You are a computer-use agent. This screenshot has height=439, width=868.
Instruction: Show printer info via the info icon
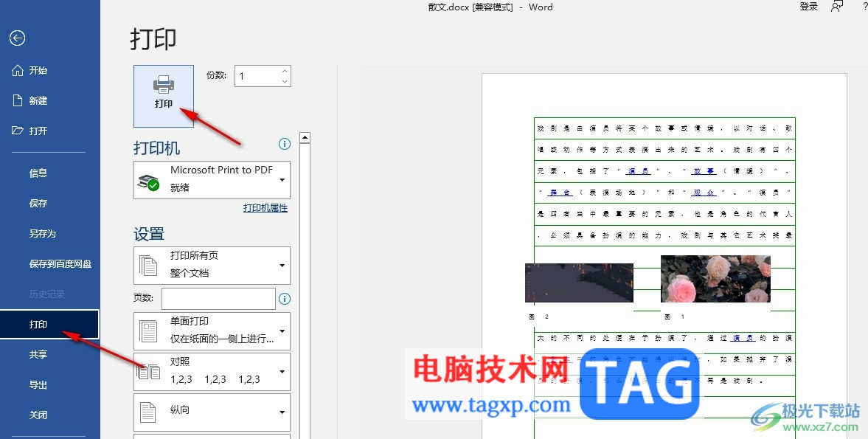(285, 144)
